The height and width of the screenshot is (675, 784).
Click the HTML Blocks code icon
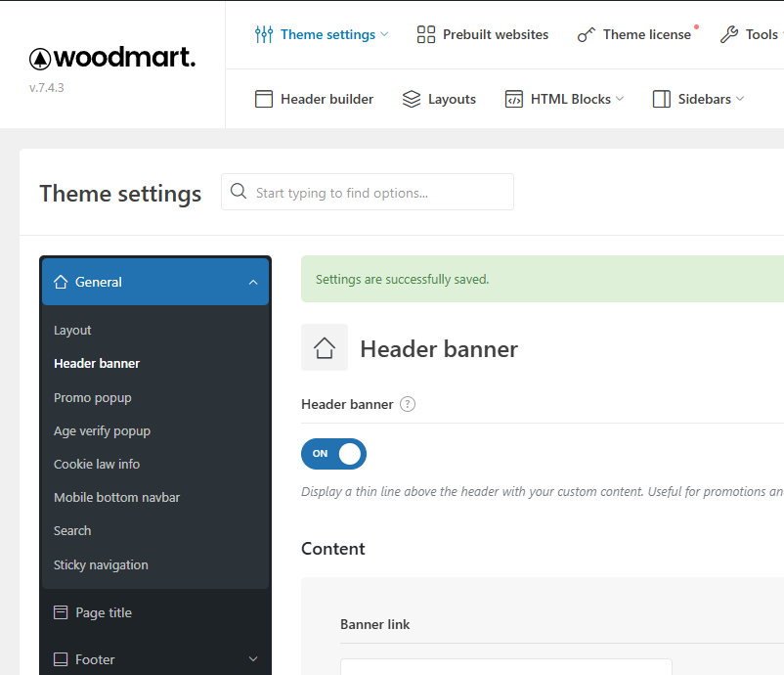514,99
